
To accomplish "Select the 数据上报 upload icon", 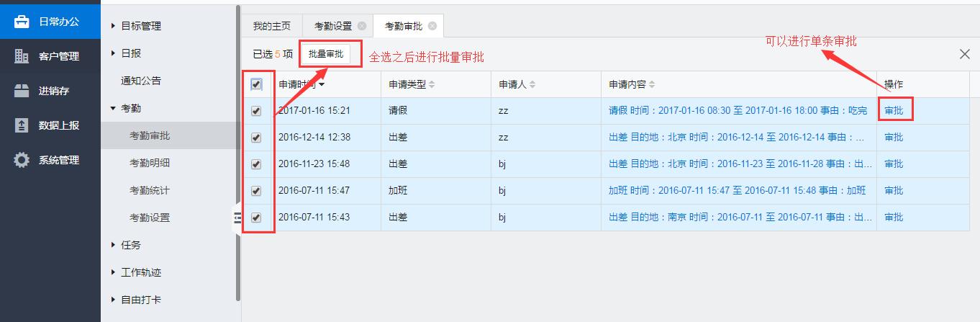I will coord(22,125).
